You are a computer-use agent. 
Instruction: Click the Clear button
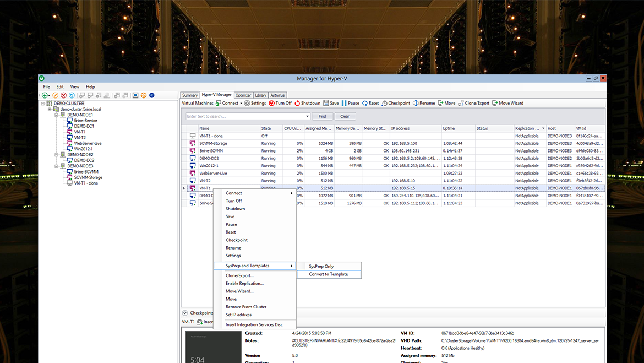tap(345, 116)
